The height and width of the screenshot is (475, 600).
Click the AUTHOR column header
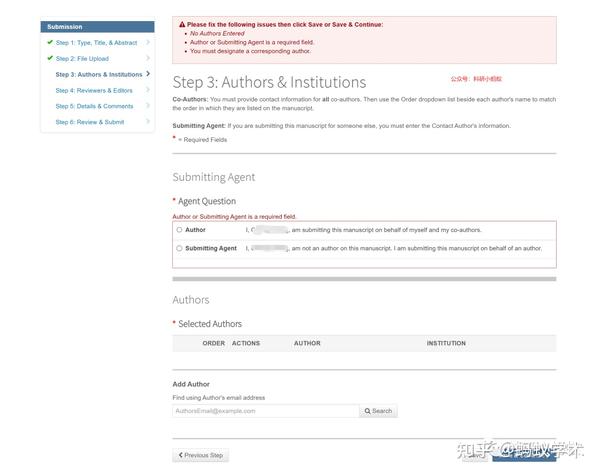pos(307,343)
